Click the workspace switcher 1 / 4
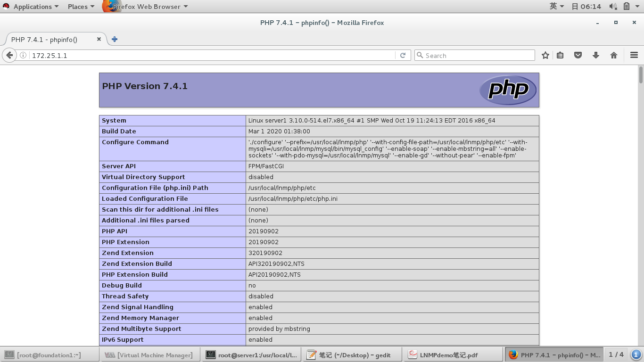Viewport: 644px width, 362px height. click(616, 354)
